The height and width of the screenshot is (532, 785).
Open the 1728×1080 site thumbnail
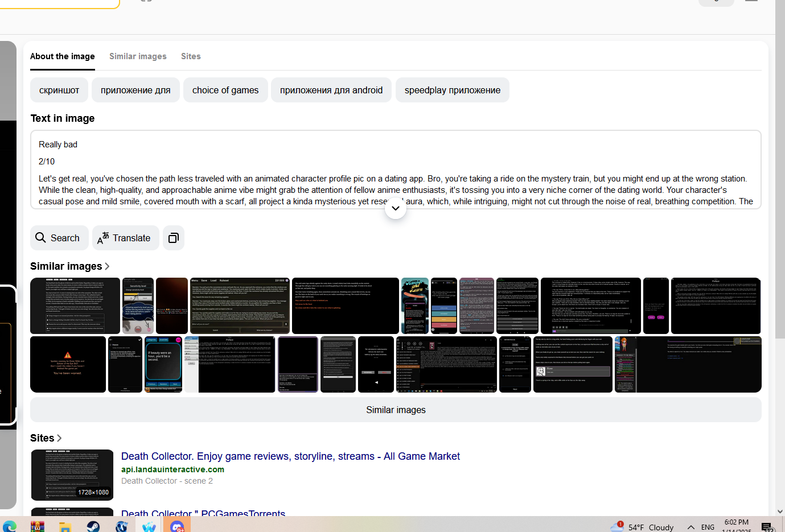click(x=72, y=475)
